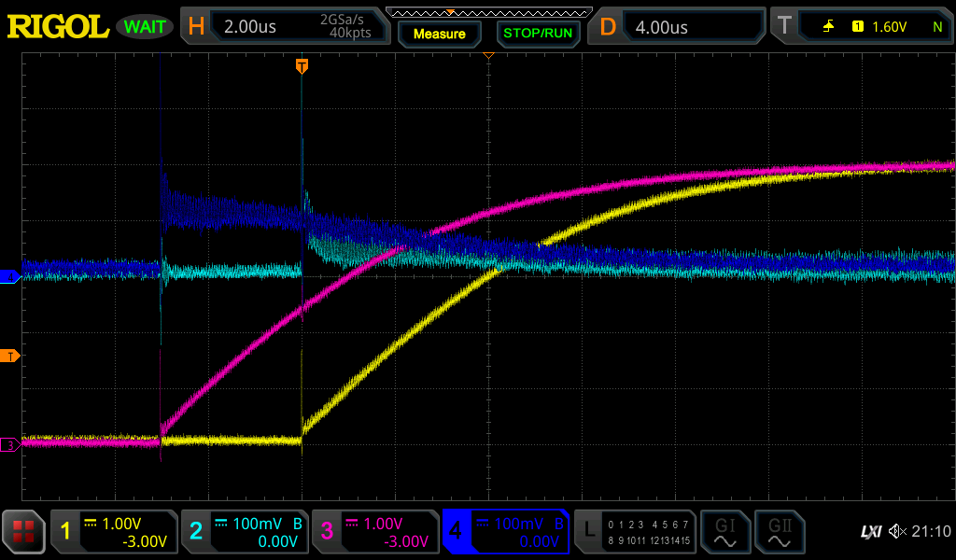The height and width of the screenshot is (560, 956).
Task: Toggle channel 2 cyan button
Action: coord(245,532)
